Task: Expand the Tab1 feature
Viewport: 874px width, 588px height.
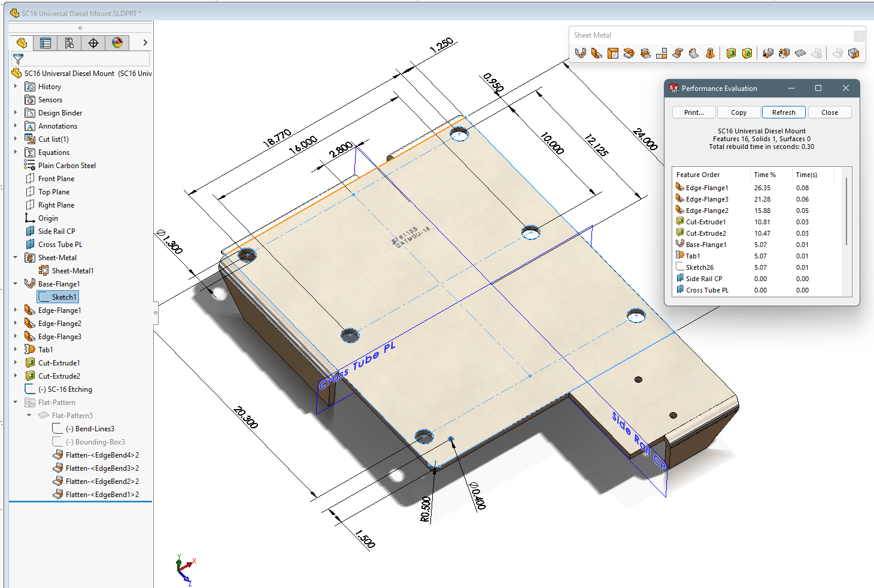Action: [x=16, y=349]
